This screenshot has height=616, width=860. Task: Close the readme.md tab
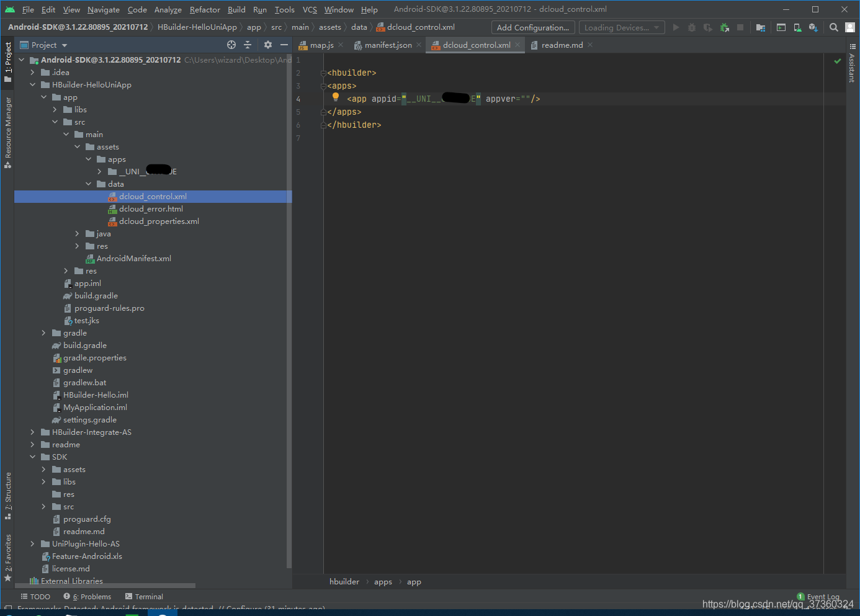[590, 45]
